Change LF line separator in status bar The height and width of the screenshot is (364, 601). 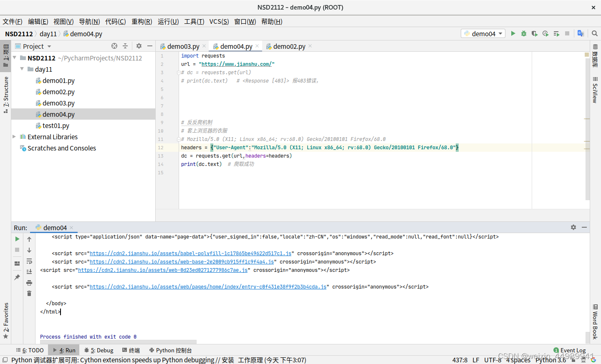coord(476,360)
